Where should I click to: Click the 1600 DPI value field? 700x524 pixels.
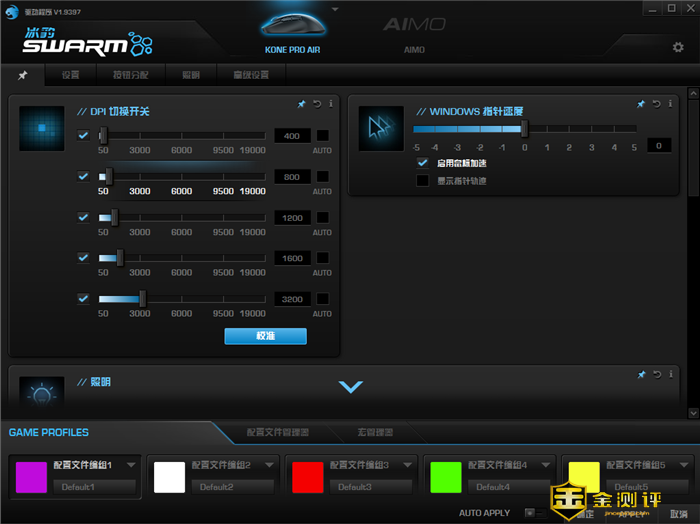point(292,258)
